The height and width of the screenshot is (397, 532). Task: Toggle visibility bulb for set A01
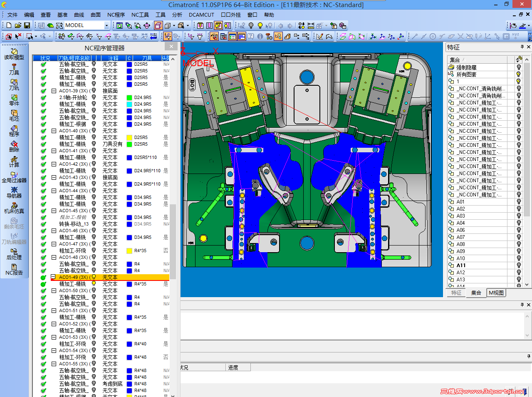519,202
